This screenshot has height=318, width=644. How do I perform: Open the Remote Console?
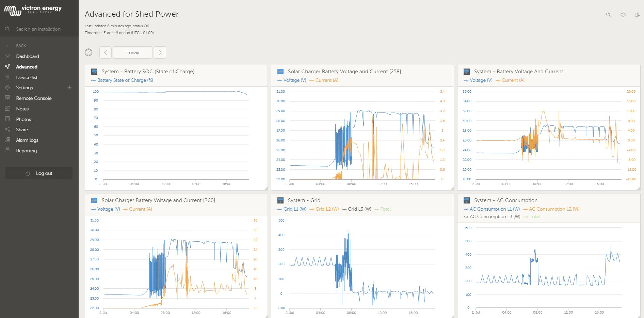point(34,98)
